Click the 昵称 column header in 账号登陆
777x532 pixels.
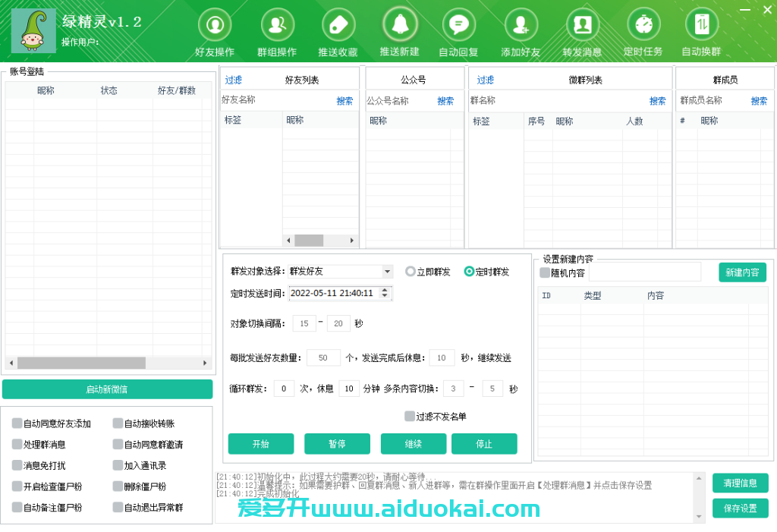click(46, 90)
